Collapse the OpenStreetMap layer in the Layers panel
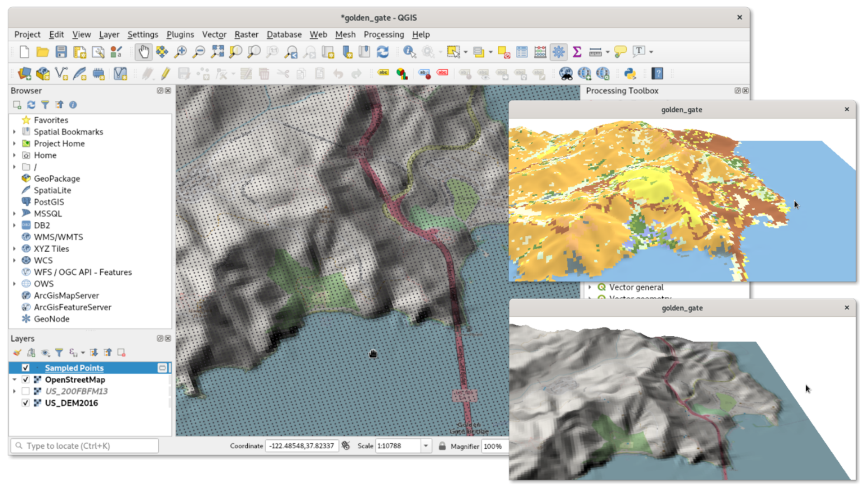The image size is (868, 488). (14, 380)
